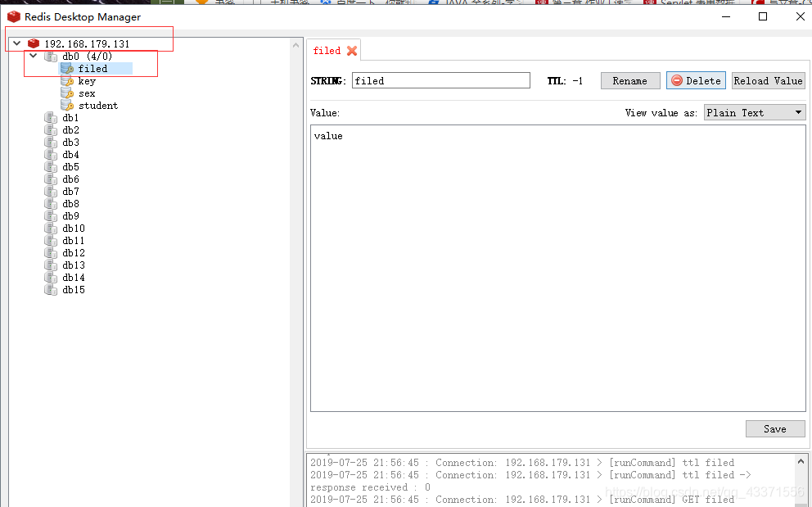The width and height of the screenshot is (812, 507).
Task: Click the db13 database icon
Action: [x=51, y=265]
